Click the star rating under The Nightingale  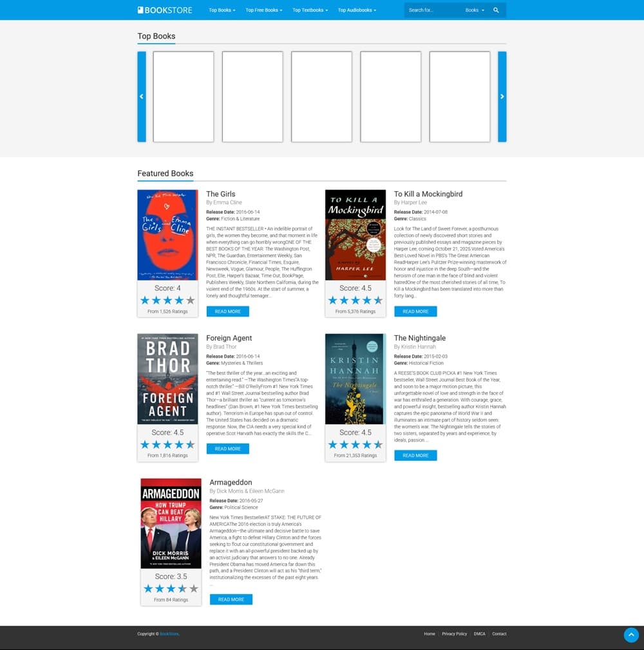pos(355,445)
